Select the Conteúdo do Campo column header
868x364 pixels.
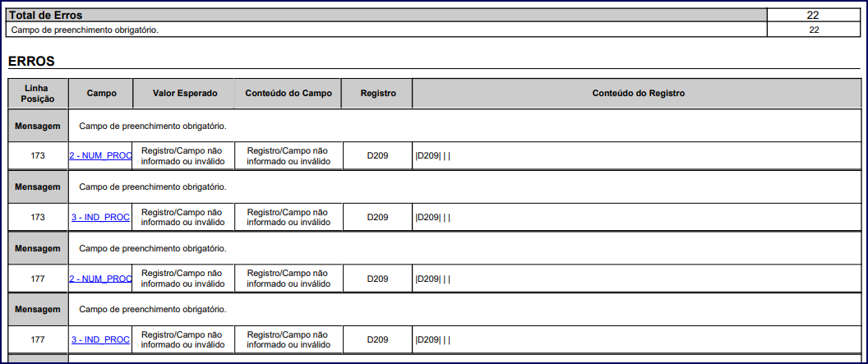(x=289, y=94)
